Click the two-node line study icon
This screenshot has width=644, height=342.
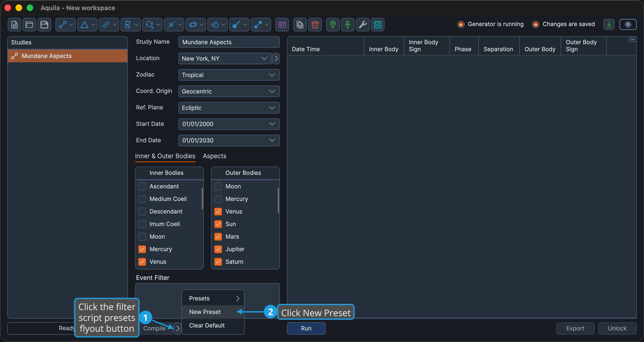point(258,25)
